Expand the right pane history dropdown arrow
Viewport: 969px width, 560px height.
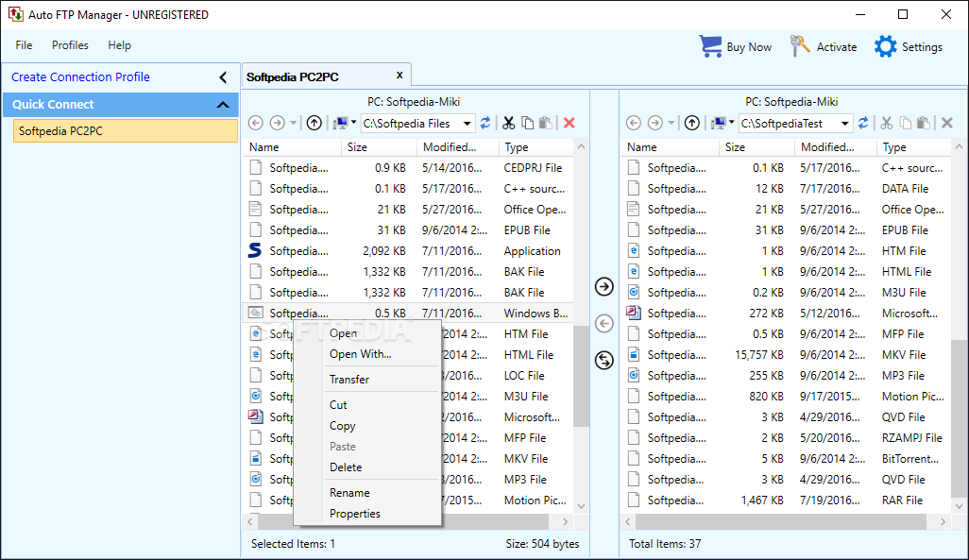pyautogui.click(x=671, y=123)
